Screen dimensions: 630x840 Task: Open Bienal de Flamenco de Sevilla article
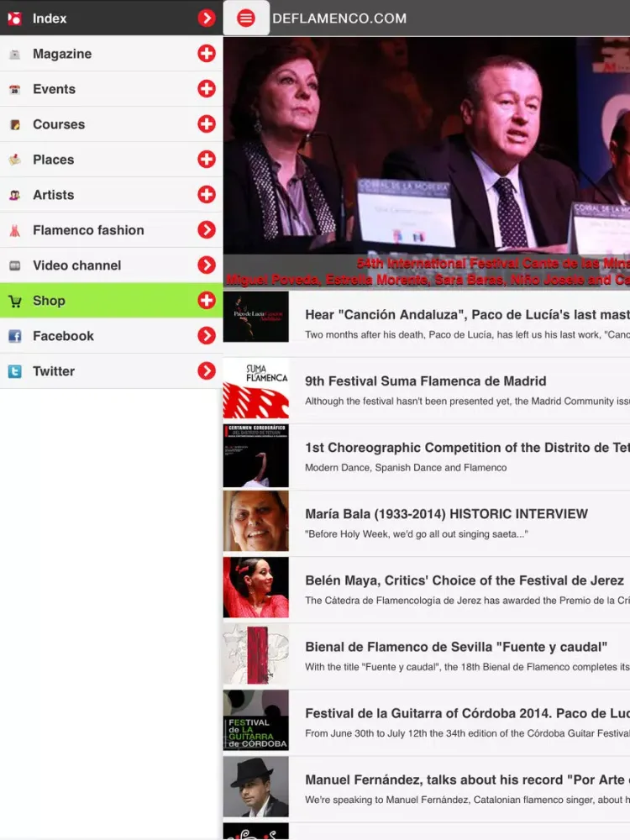tap(427, 656)
